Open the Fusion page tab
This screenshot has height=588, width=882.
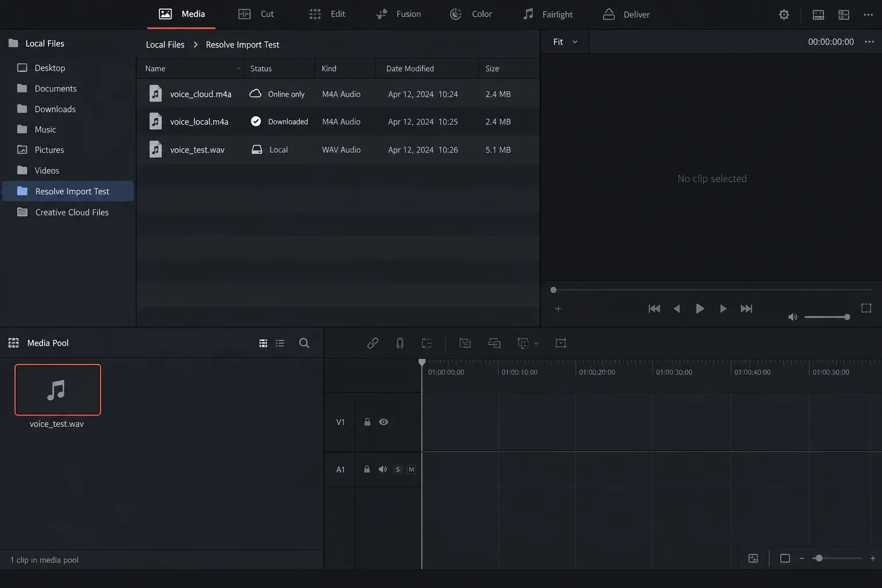pos(398,14)
